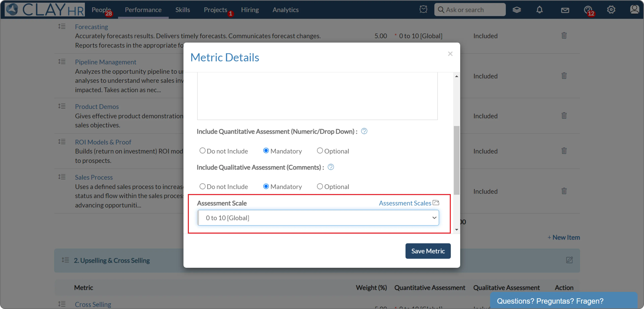Viewport: 644px width, 309px height.
Task: Open the mail envelope icon
Action: [x=565, y=10]
